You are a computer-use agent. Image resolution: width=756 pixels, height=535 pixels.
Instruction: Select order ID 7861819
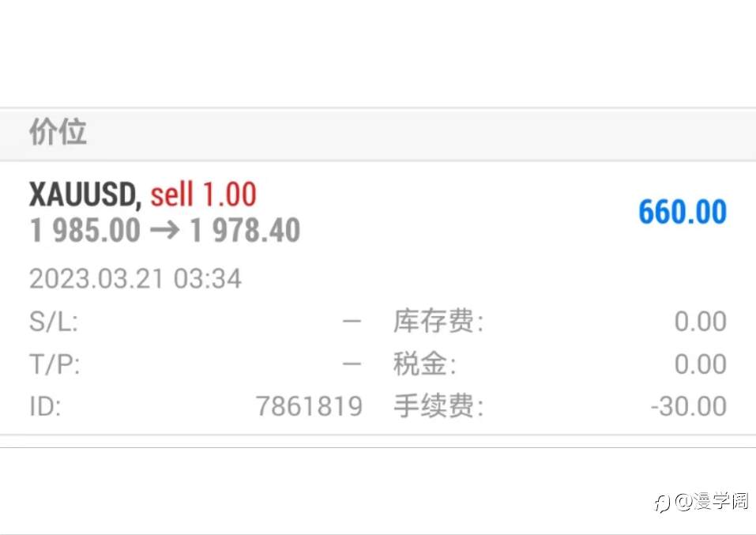[x=309, y=406]
